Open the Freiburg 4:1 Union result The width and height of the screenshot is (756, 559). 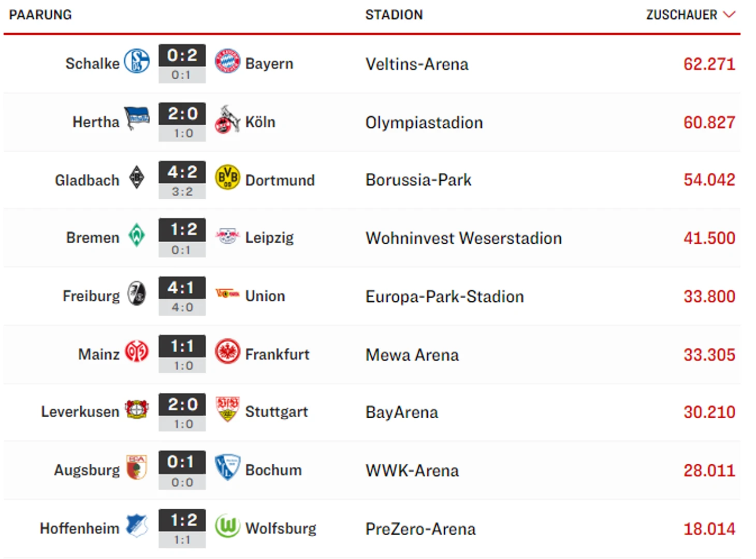click(182, 296)
